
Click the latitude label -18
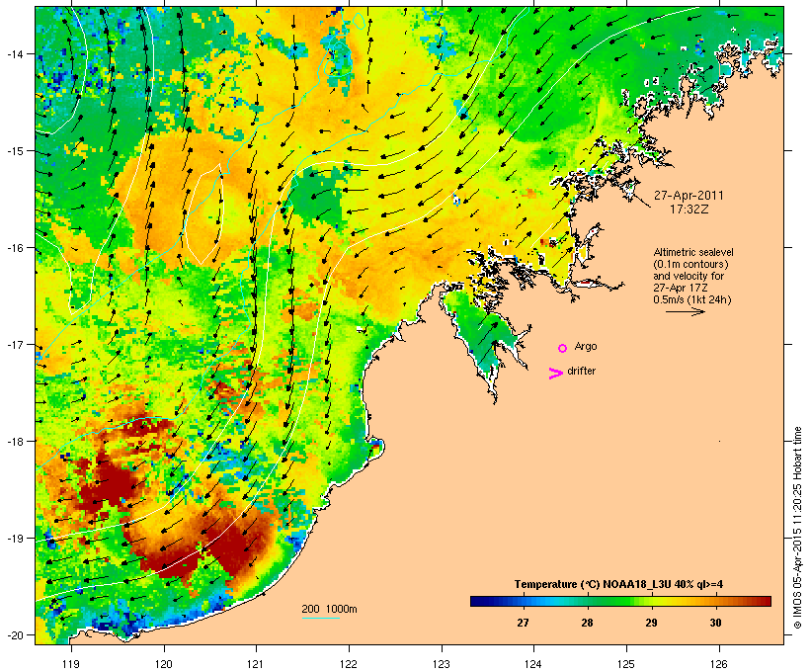pos(14,442)
